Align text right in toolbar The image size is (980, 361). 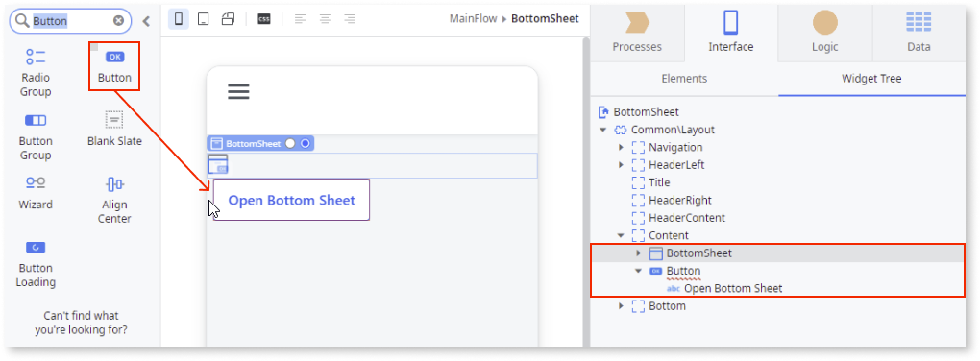pyautogui.click(x=350, y=19)
